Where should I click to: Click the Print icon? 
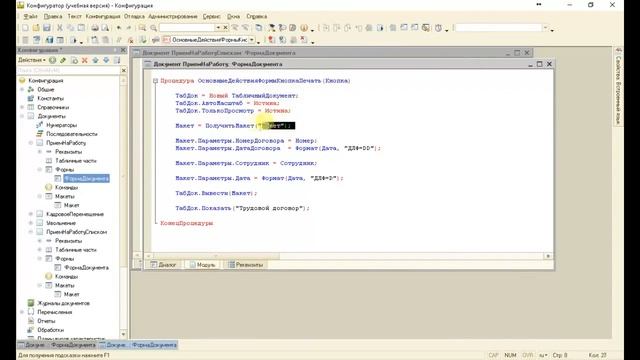coord(95,28)
